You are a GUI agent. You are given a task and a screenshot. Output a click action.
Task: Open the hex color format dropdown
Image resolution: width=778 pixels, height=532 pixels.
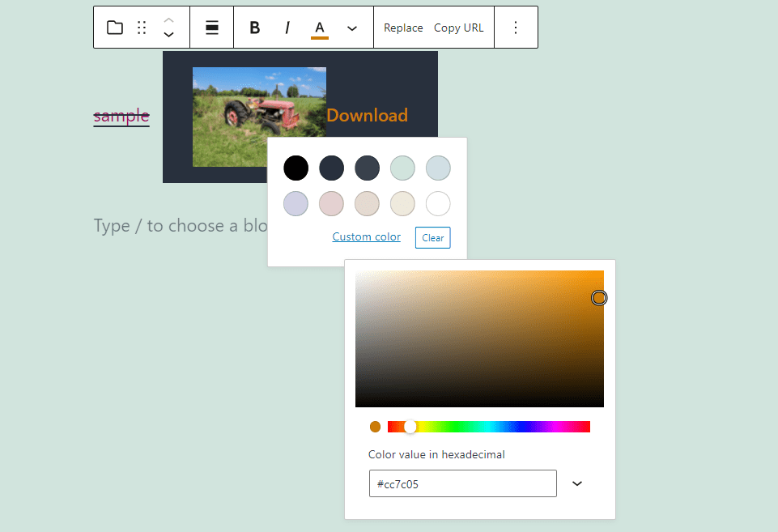click(x=576, y=483)
